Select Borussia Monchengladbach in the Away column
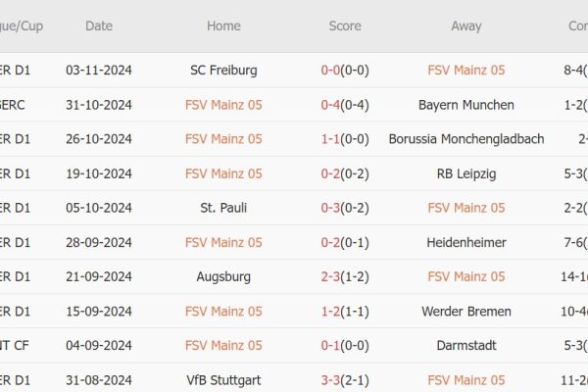 (465, 139)
